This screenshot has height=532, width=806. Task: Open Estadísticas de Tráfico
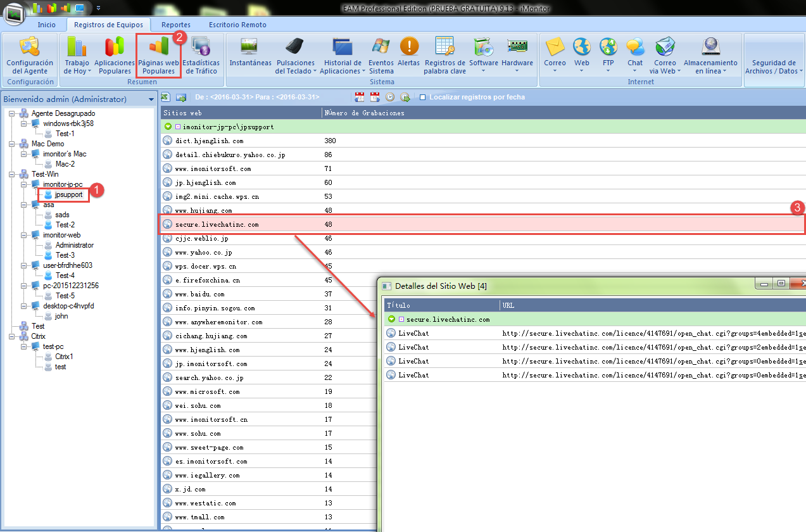coord(201,54)
